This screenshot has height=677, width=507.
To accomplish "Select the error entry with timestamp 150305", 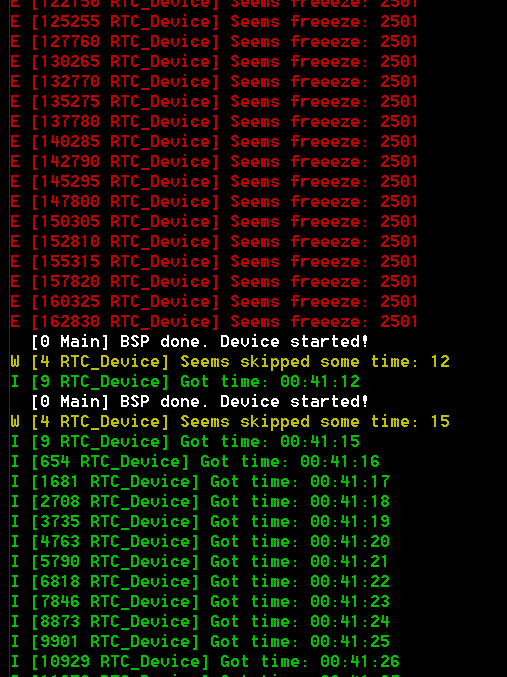I will click(214, 221).
